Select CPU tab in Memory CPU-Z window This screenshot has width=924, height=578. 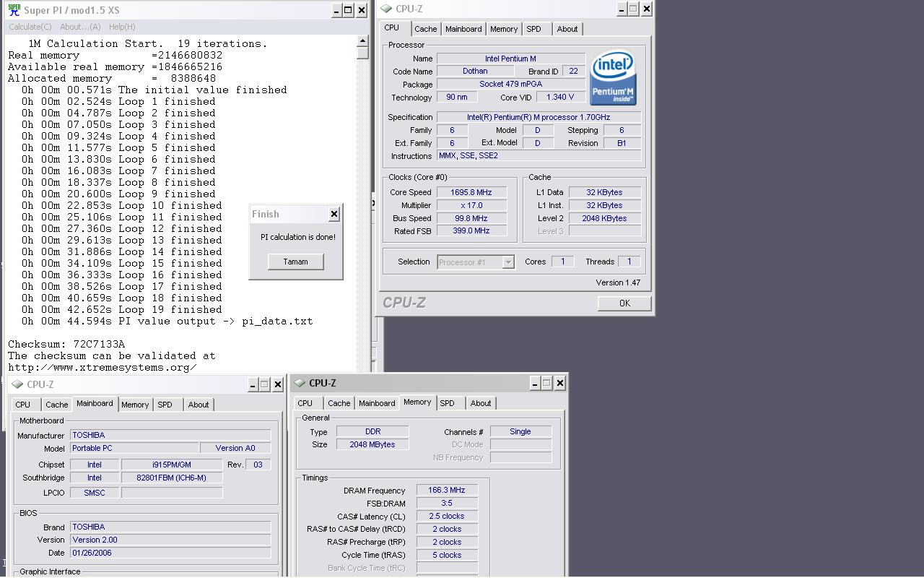305,403
